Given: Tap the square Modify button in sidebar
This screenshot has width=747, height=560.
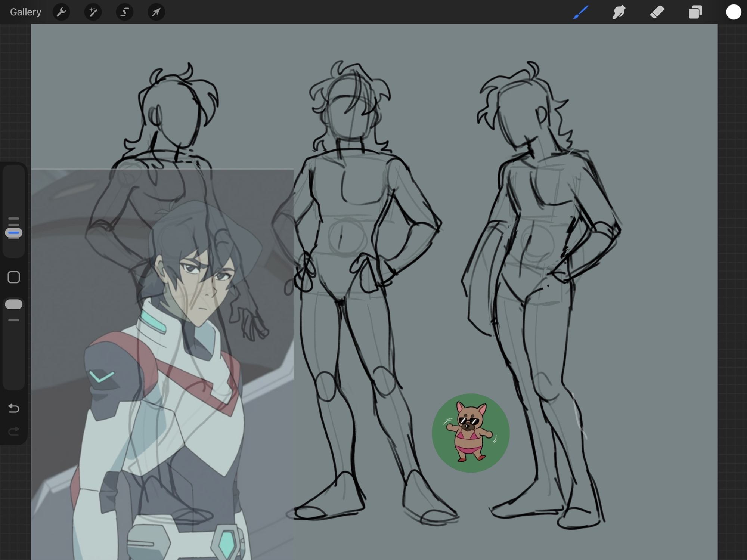Looking at the screenshot, I should click(14, 277).
